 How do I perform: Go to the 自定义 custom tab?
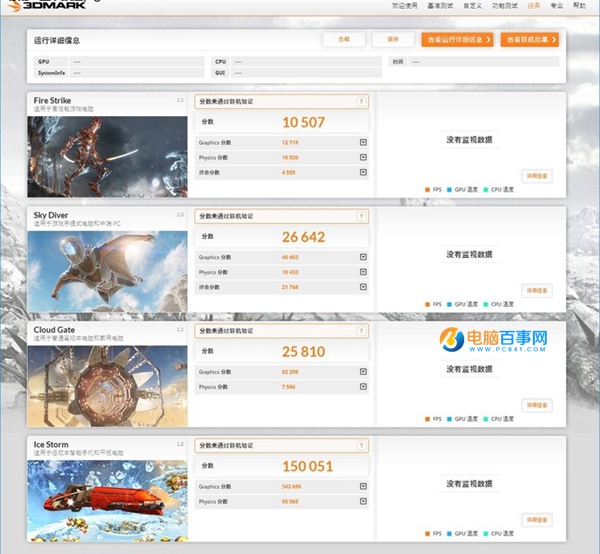click(x=473, y=5)
